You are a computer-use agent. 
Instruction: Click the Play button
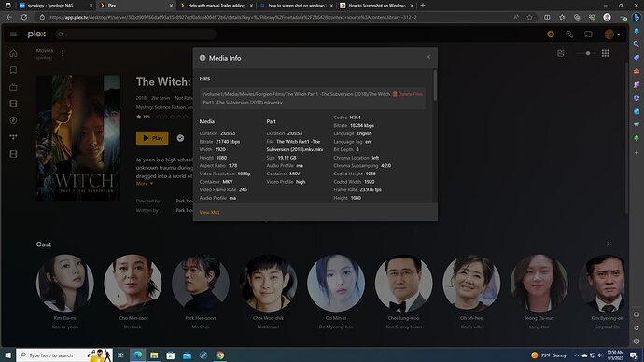(152, 138)
